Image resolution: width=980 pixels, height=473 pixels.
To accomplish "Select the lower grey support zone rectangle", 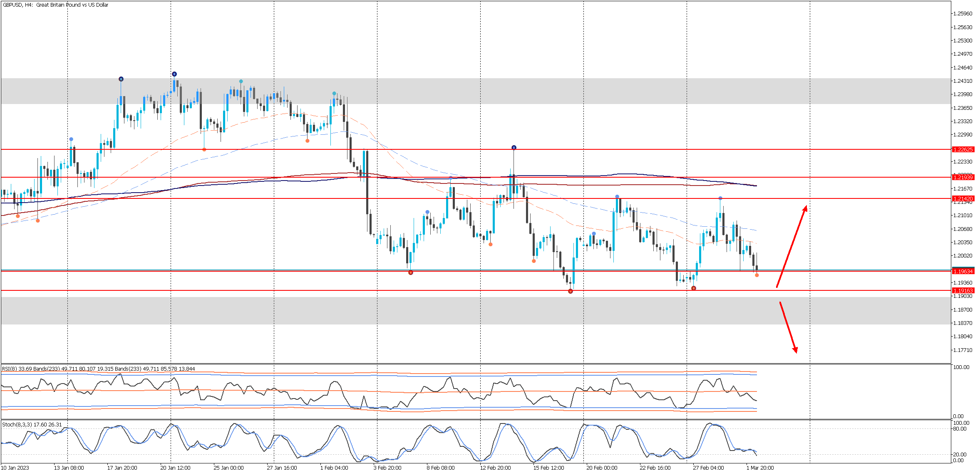I will (458, 311).
